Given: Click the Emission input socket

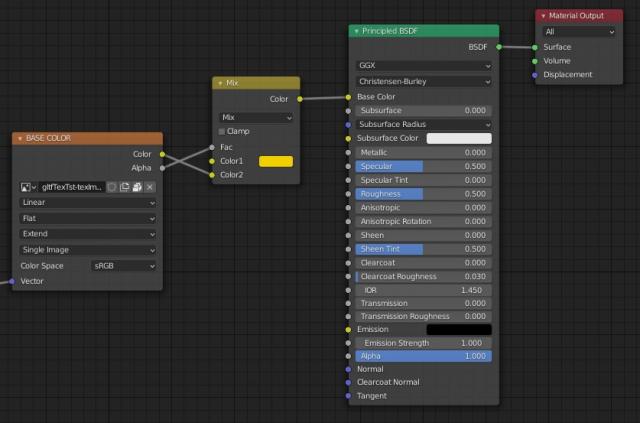Looking at the screenshot, I should tap(348, 329).
